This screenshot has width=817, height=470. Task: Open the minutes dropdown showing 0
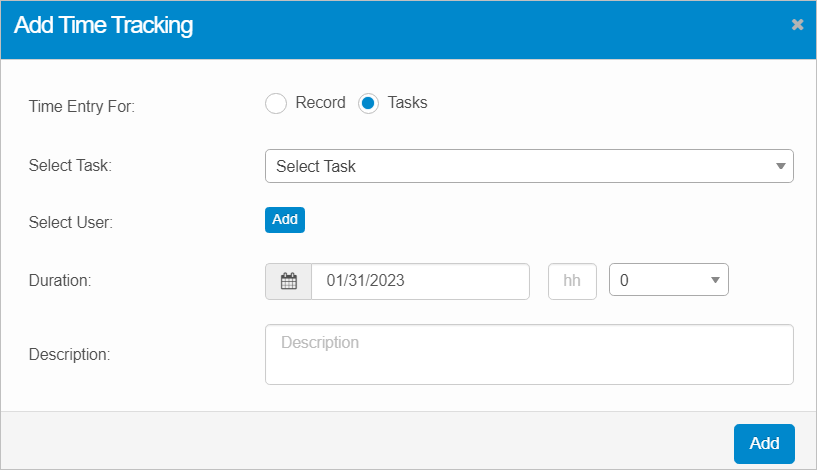pyautogui.click(x=660, y=281)
